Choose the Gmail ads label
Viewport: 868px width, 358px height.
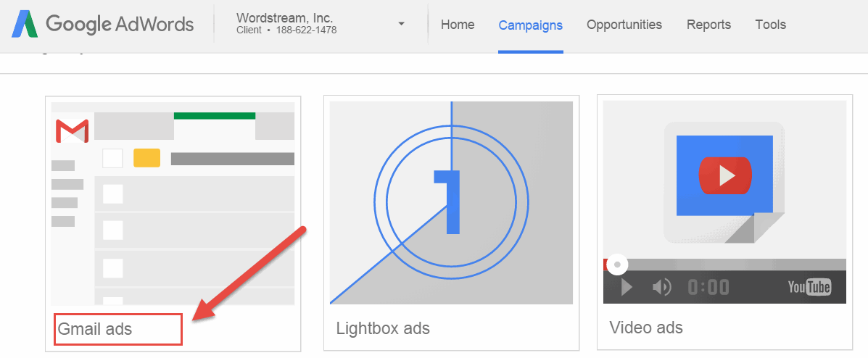95,329
